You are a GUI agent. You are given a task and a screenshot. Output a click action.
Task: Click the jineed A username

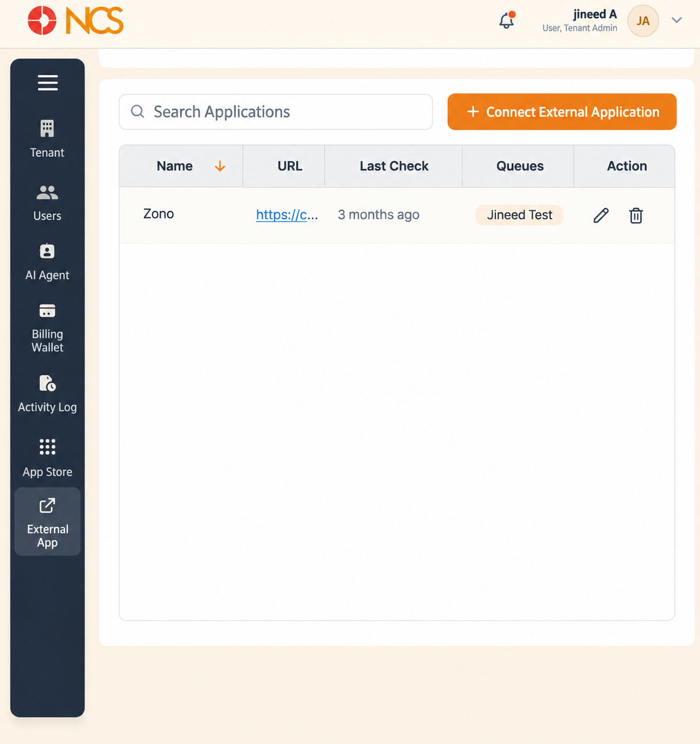(595, 14)
